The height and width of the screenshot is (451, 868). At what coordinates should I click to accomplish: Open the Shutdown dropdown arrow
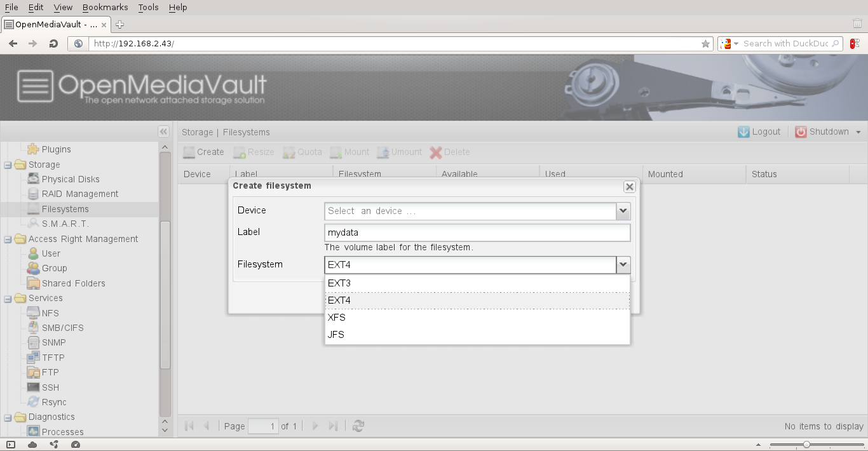tap(858, 132)
